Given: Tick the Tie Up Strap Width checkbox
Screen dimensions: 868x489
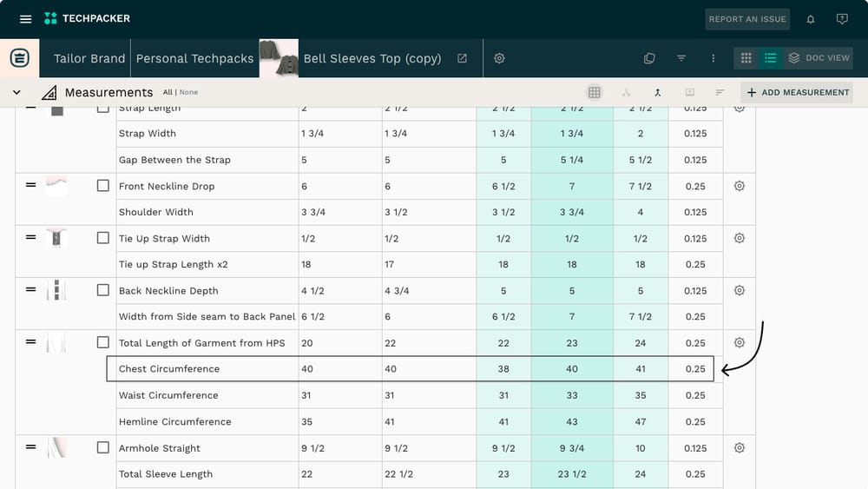Looking at the screenshot, I should 102,238.
